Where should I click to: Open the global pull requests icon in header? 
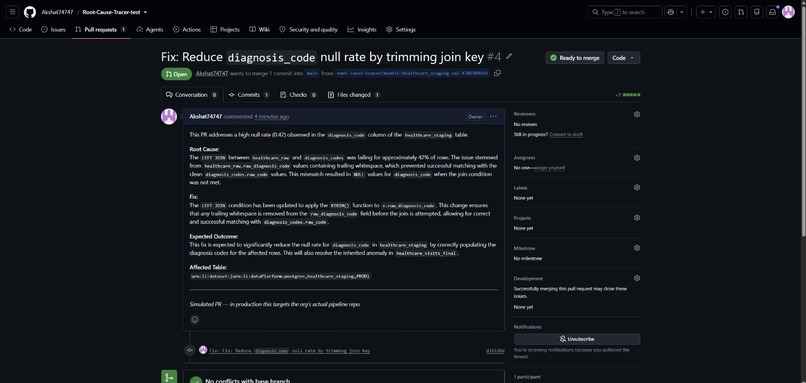tap(741, 12)
